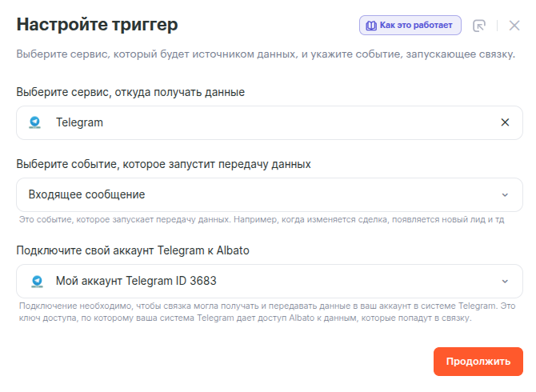
Task: Click the Telegram logo in the service field
Action: click(35, 122)
